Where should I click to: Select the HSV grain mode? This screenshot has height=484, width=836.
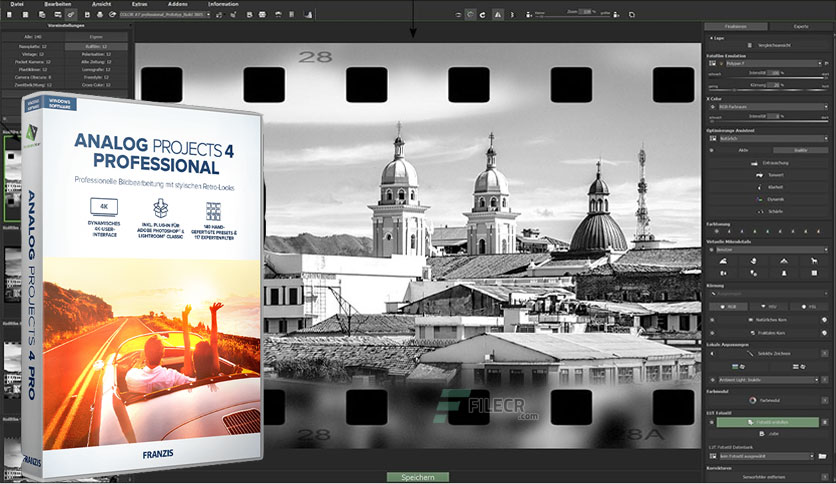point(769,306)
